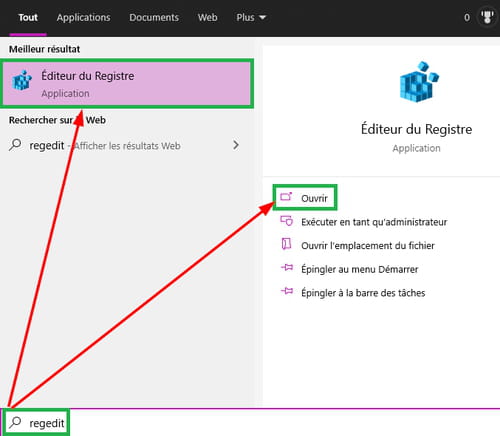
Task: Click the pin icon for barre des tâches
Action: pos(287,291)
